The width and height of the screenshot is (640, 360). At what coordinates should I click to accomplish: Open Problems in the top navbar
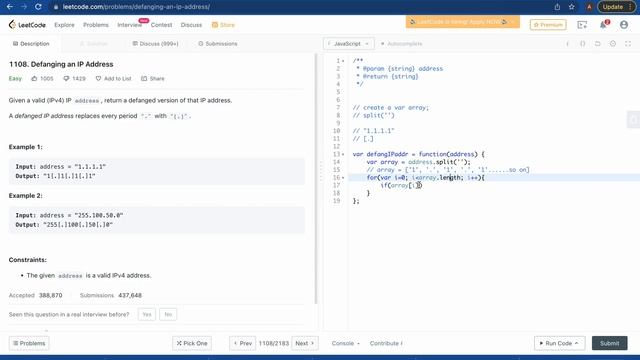pyautogui.click(x=96, y=25)
